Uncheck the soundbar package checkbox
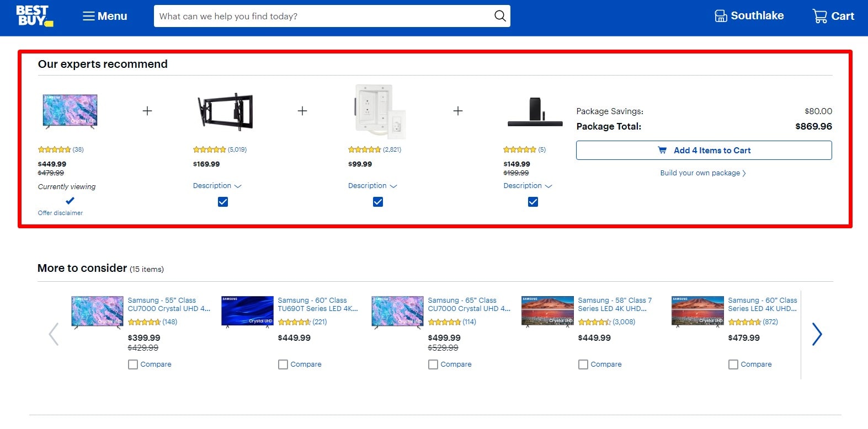The height and width of the screenshot is (429, 868). 533,202
